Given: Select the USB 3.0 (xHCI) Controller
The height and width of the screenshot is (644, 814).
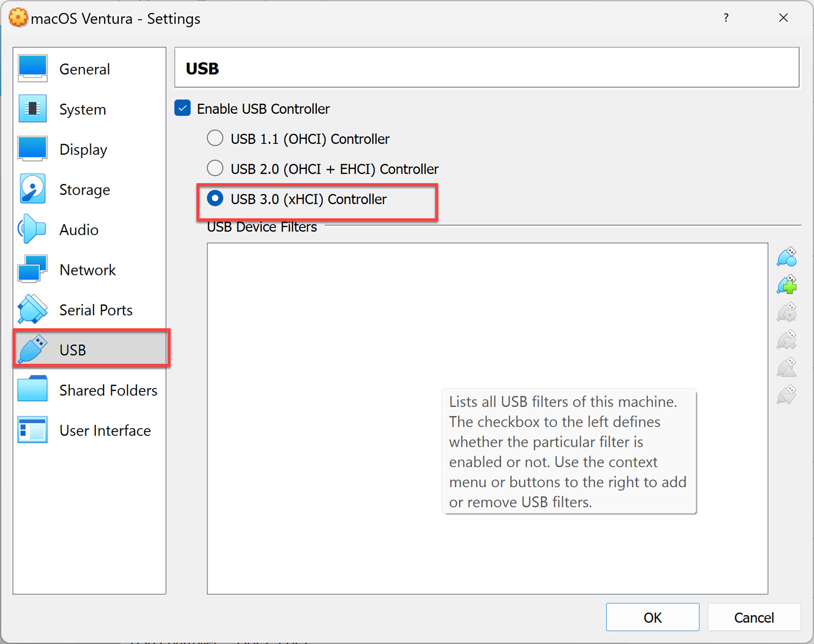Looking at the screenshot, I should (215, 198).
